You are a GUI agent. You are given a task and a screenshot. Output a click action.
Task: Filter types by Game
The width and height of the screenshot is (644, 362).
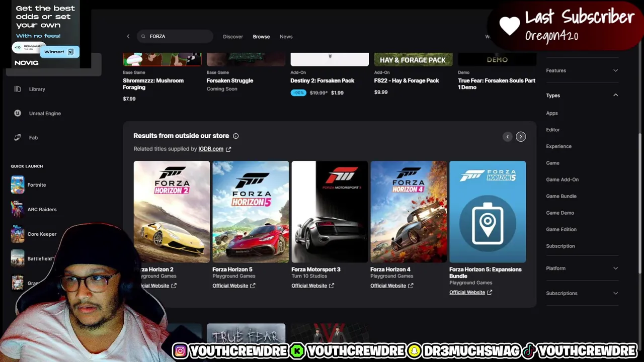(552, 163)
